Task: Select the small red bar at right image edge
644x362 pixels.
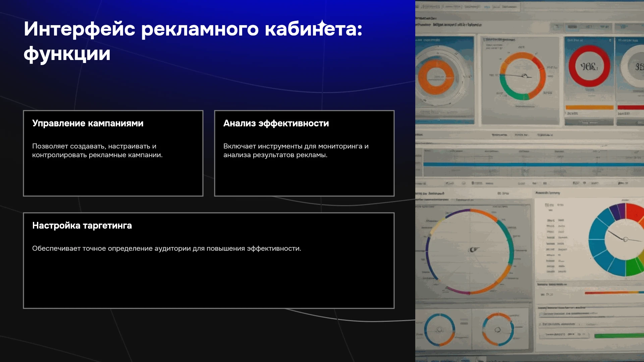Action: point(631,108)
